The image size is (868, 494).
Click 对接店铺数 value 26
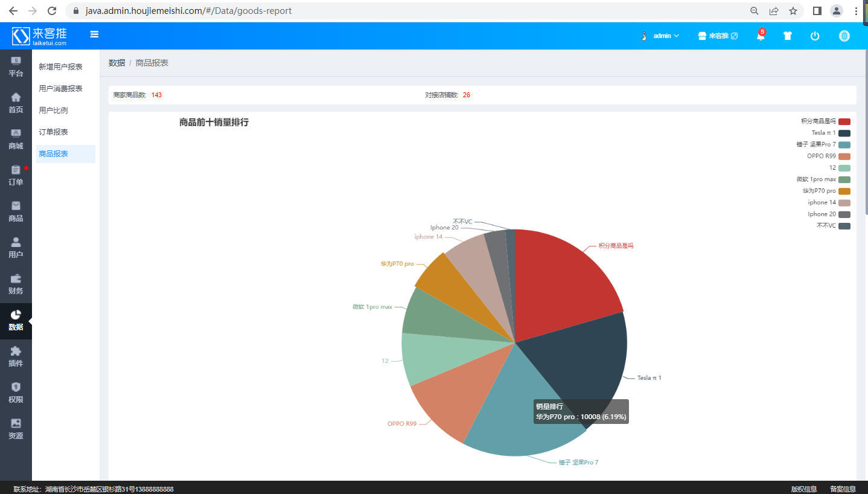467,95
